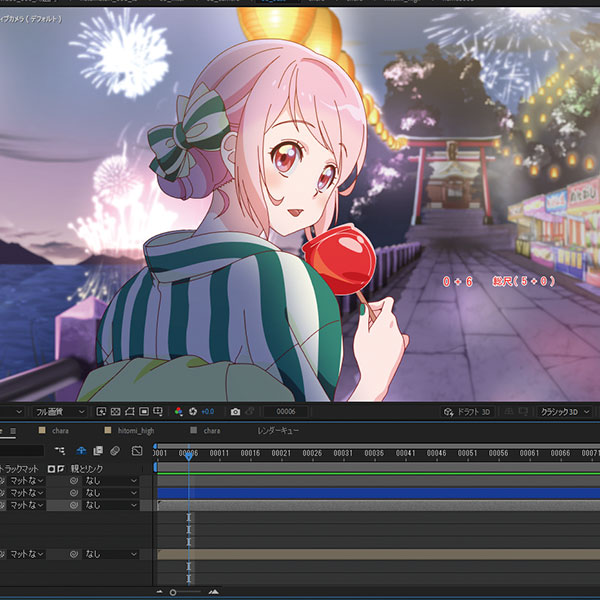Click the parent pick whip on the blue layer row
This screenshot has height=600, width=600.
74,493
